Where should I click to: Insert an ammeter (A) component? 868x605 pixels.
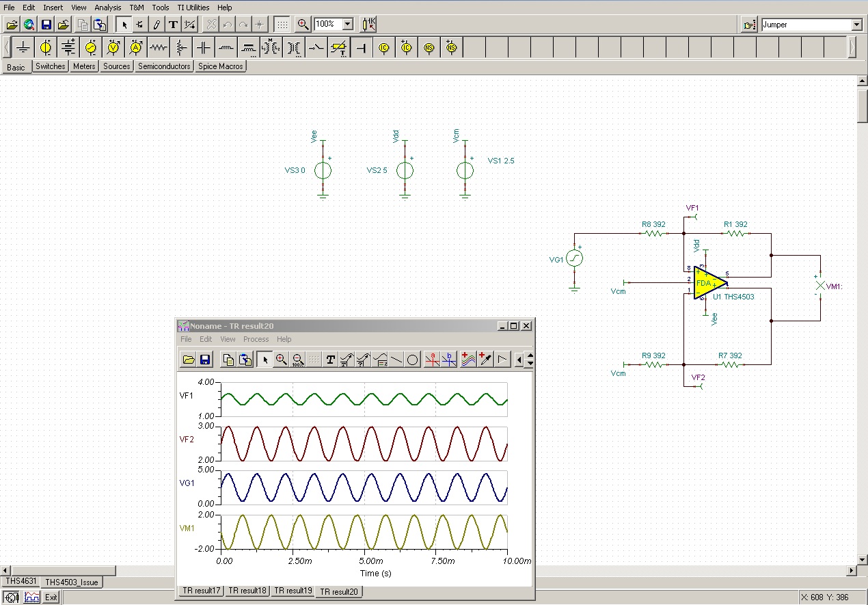[x=136, y=48]
